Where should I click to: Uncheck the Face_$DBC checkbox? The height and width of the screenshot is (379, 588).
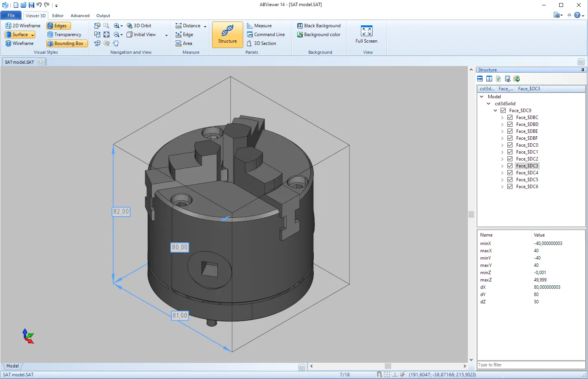coord(510,118)
